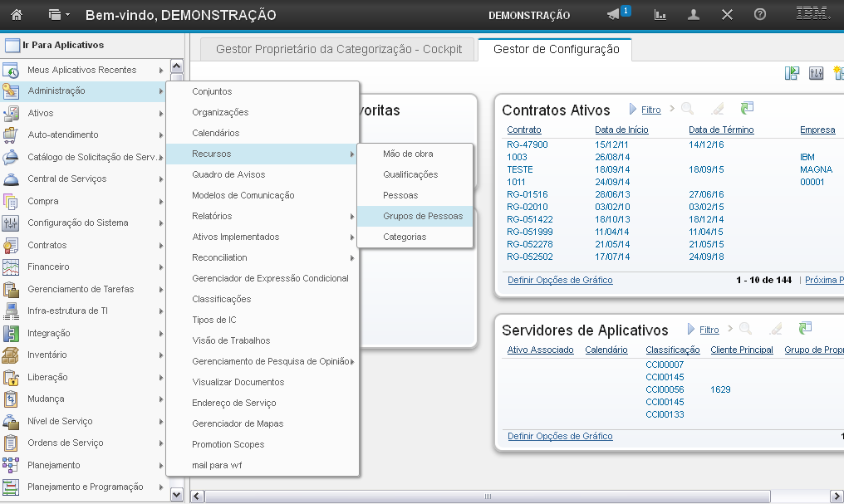Expand the Relatórios submenu
Image resolution: width=844 pixels, height=504 pixels.
pyautogui.click(x=212, y=216)
